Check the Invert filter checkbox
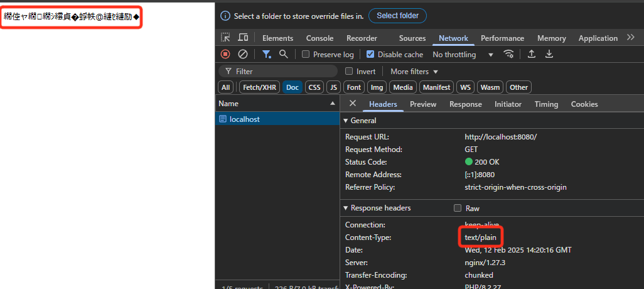This screenshot has height=289, width=644. tap(350, 72)
